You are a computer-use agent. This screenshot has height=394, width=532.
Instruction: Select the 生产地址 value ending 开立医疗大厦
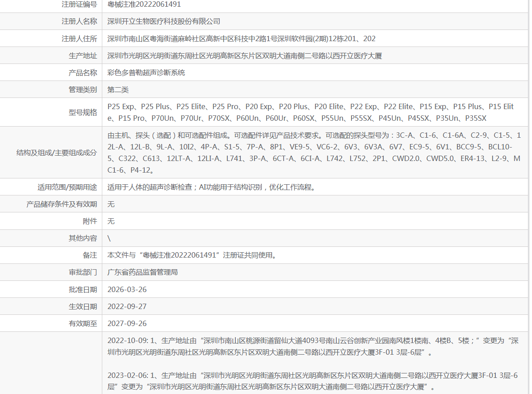click(x=245, y=56)
